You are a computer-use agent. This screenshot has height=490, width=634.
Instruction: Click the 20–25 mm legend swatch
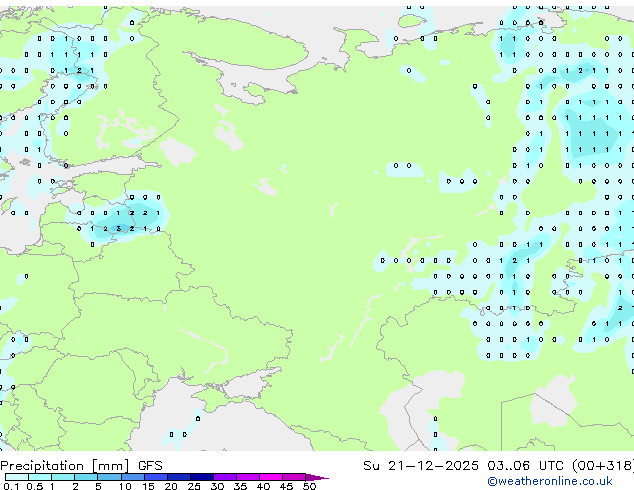tap(179, 477)
